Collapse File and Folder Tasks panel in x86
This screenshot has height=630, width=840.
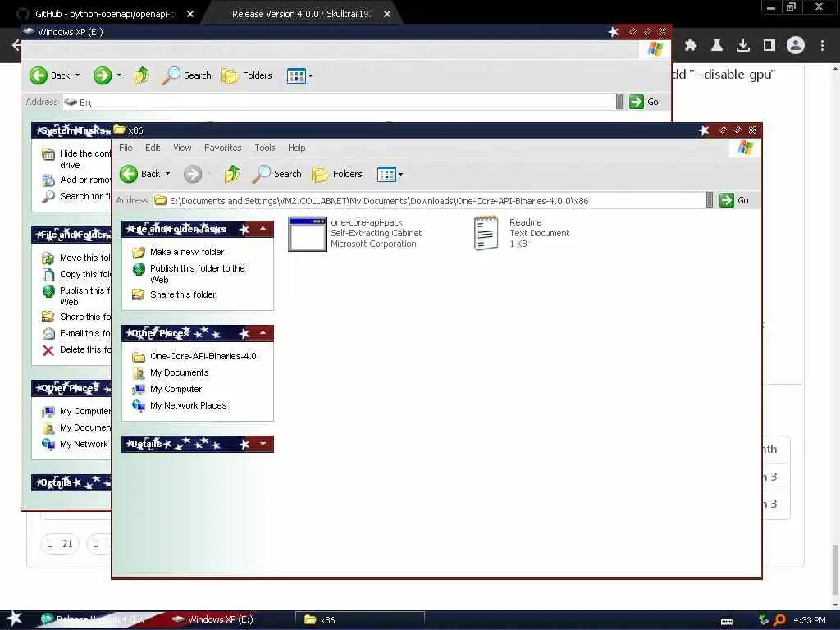click(x=263, y=229)
